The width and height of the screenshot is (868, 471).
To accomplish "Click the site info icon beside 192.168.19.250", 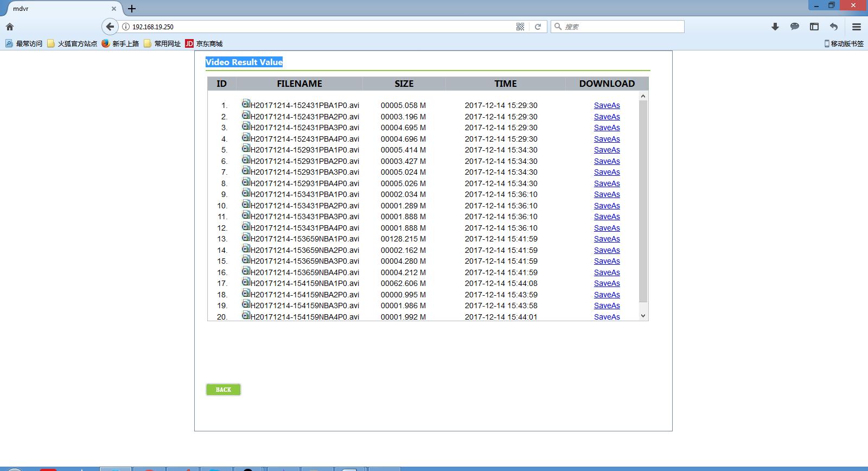I will point(126,27).
